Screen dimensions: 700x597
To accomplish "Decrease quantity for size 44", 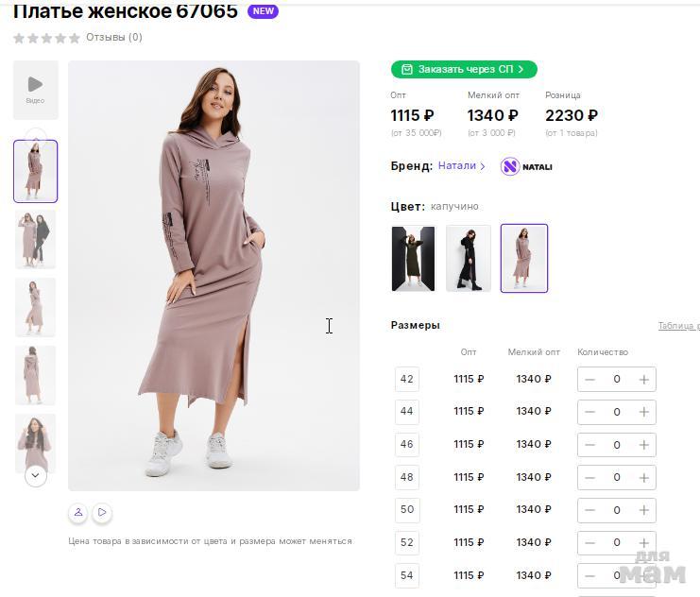I will [x=589, y=412].
